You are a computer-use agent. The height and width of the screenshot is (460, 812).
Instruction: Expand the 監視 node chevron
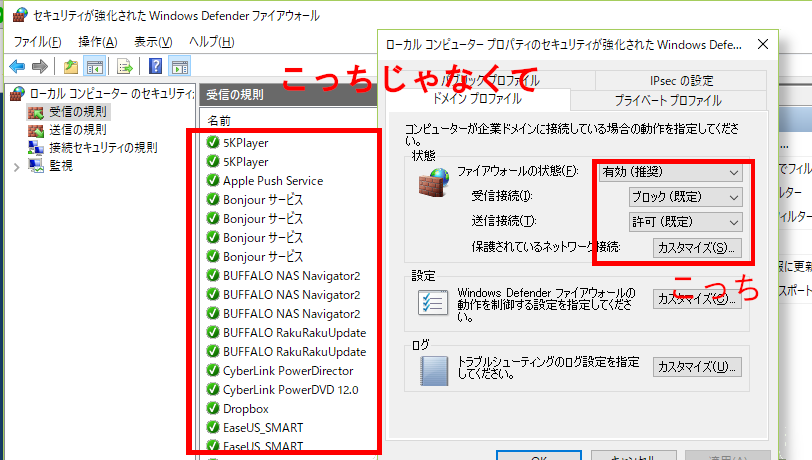tap(17, 167)
